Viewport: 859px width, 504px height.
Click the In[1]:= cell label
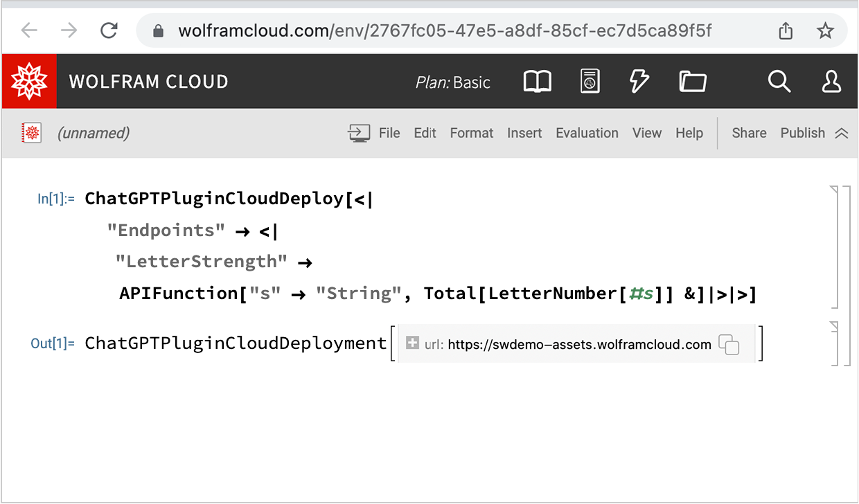[x=56, y=199]
